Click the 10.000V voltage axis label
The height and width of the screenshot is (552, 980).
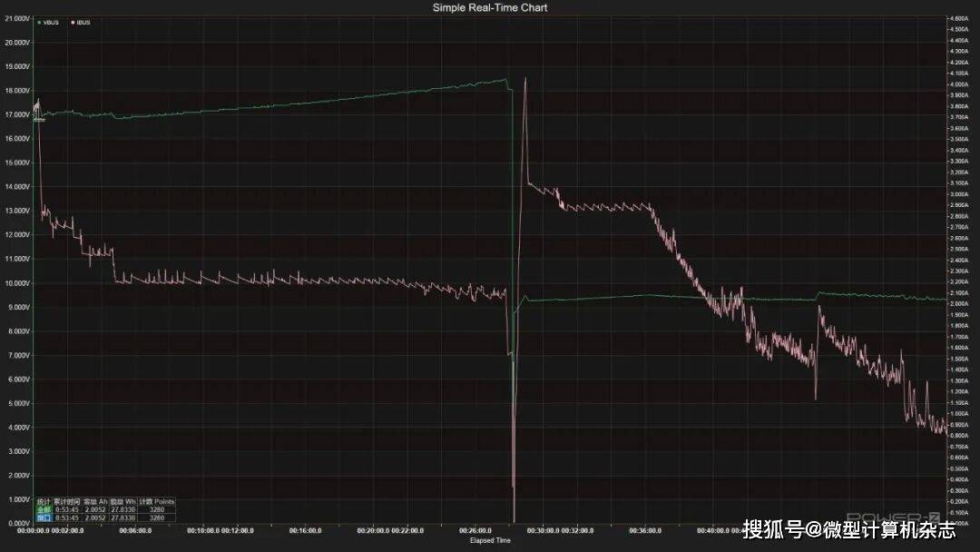(x=15, y=283)
